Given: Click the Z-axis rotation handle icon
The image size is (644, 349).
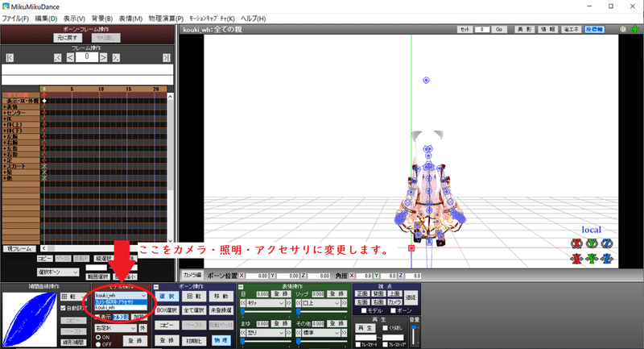Looking at the screenshot, I should click(x=607, y=243).
